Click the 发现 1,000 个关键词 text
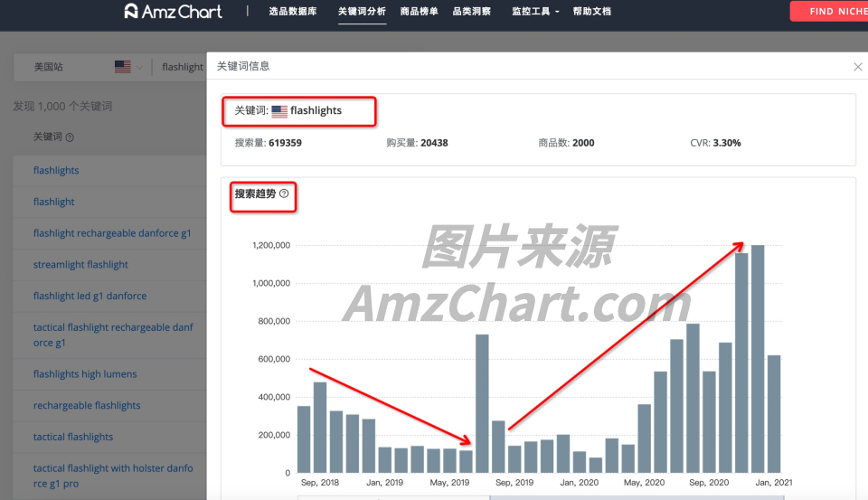The image size is (868, 500). click(x=62, y=107)
